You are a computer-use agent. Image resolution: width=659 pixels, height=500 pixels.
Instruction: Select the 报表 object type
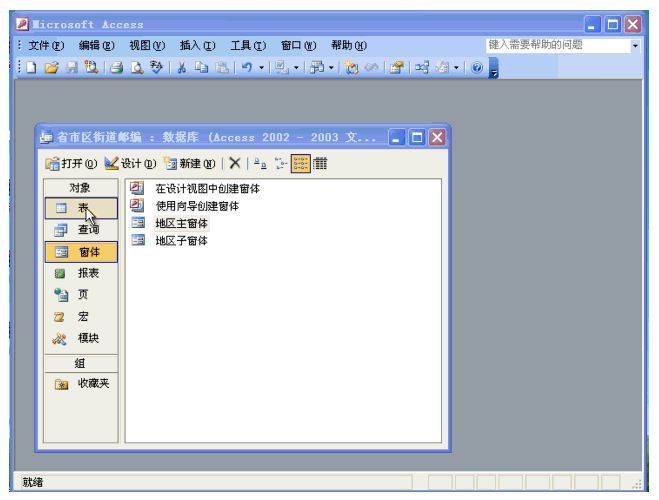click(81, 274)
